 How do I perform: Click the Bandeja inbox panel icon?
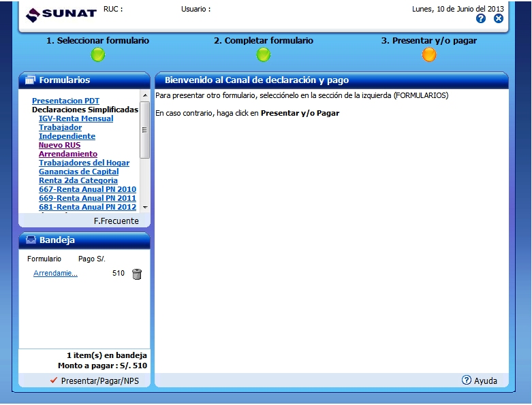click(x=31, y=240)
